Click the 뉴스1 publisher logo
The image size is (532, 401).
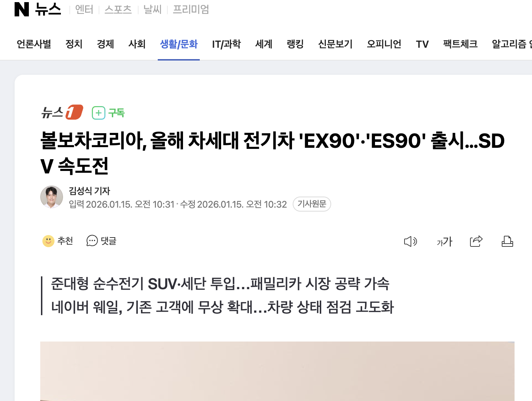[62, 113]
